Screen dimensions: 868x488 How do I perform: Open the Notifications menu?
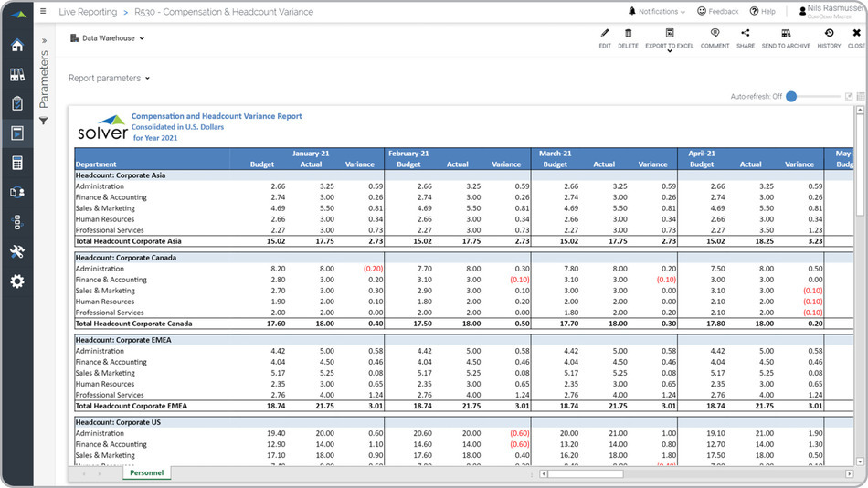tap(656, 12)
